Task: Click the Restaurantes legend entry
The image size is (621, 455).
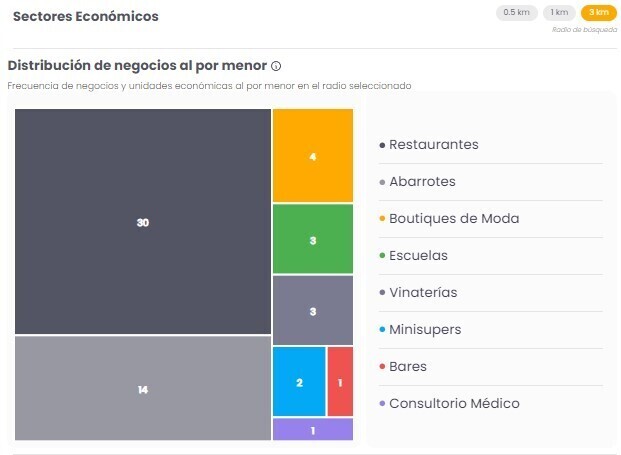Action: click(433, 145)
